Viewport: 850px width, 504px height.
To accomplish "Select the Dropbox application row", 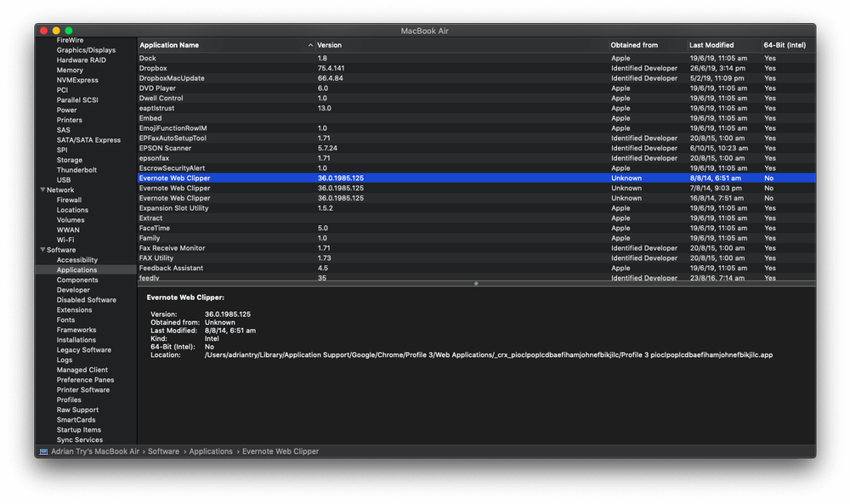I will [477, 68].
